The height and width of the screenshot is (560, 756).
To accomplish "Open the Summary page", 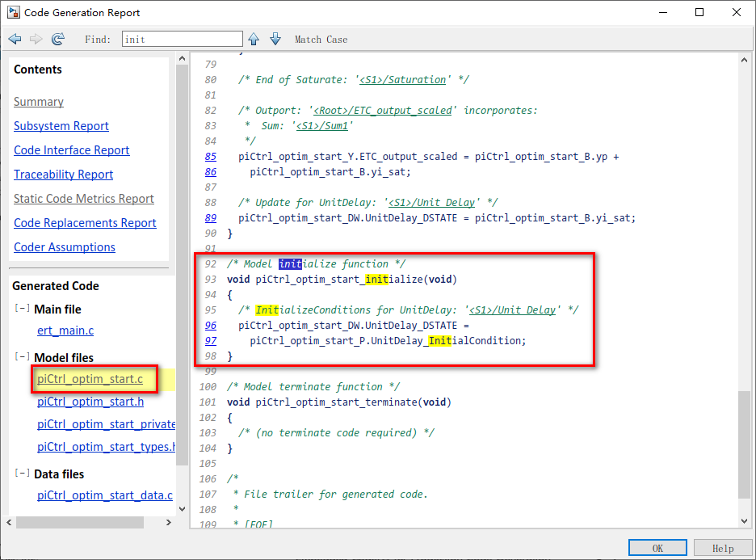I will point(38,101).
